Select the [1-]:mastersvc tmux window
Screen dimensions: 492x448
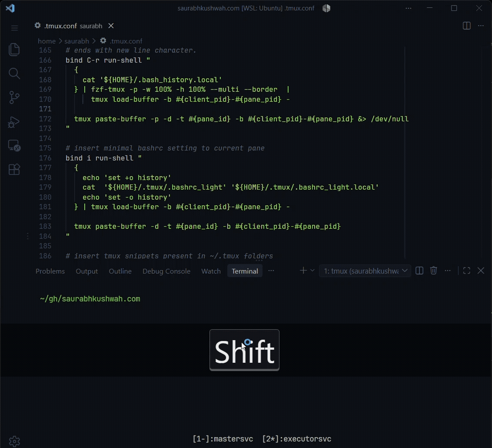(223, 439)
